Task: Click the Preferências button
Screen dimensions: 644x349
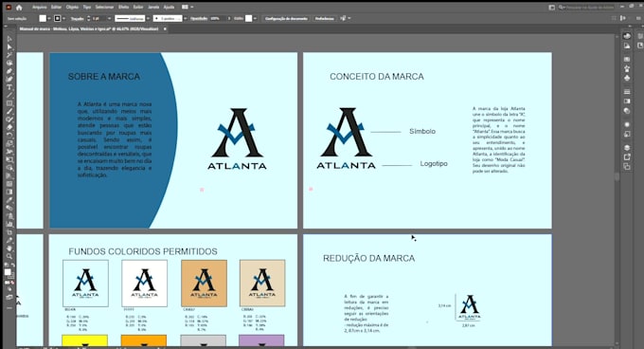Action: click(x=325, y=19)
